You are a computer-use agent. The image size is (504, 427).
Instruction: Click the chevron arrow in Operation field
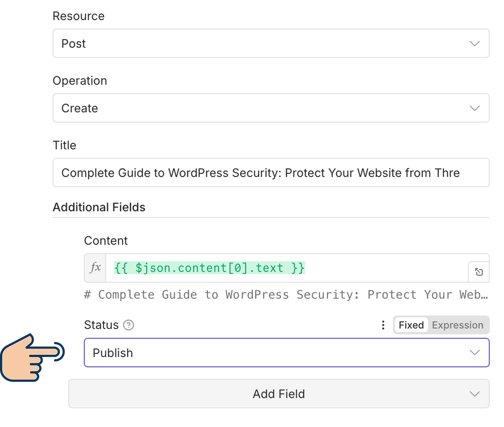[x=475, y=108]
